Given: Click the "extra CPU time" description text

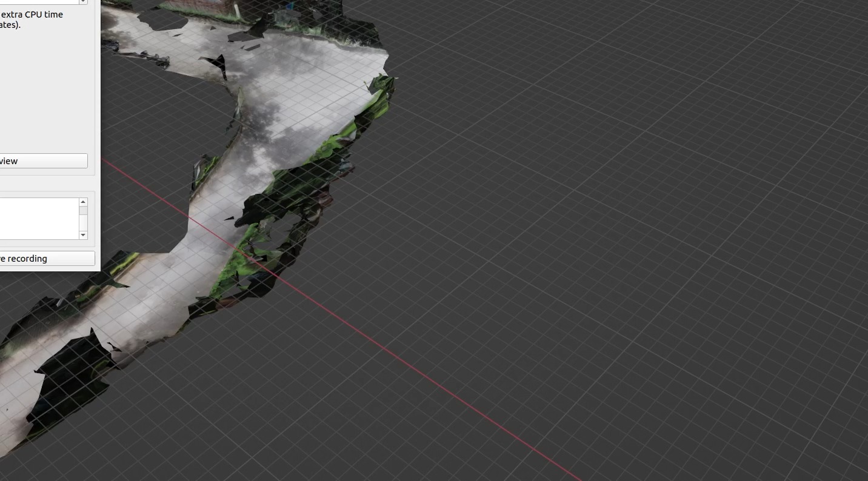Looking at the screenshot, I should pos(30,14).
